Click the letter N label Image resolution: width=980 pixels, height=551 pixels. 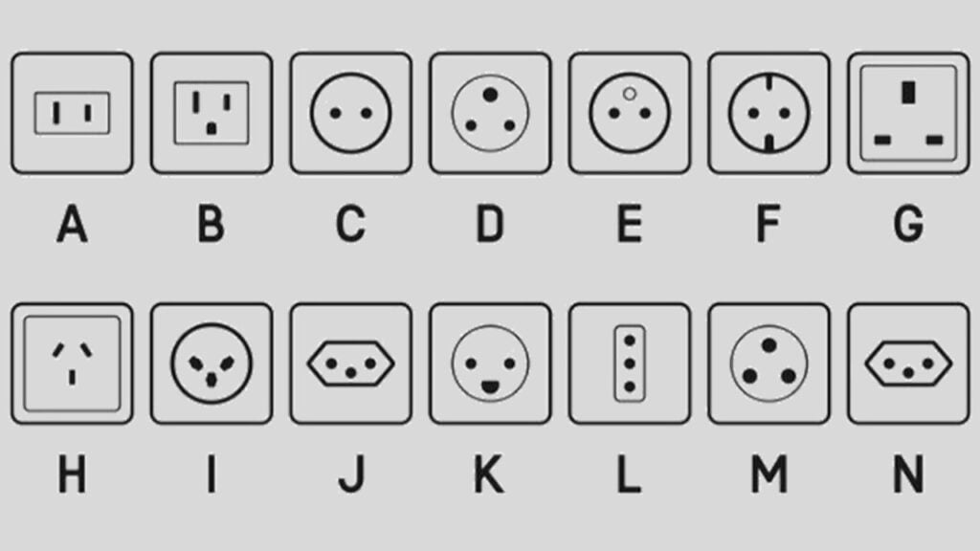908,474
